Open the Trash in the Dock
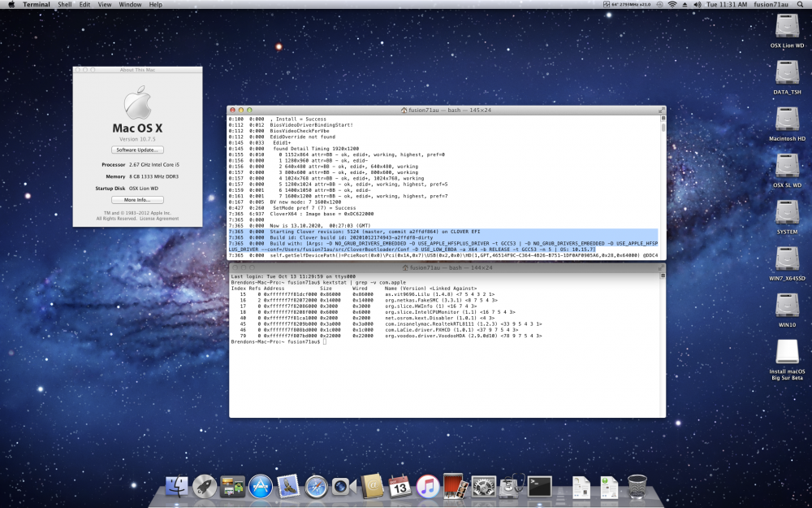 (637, 486)
